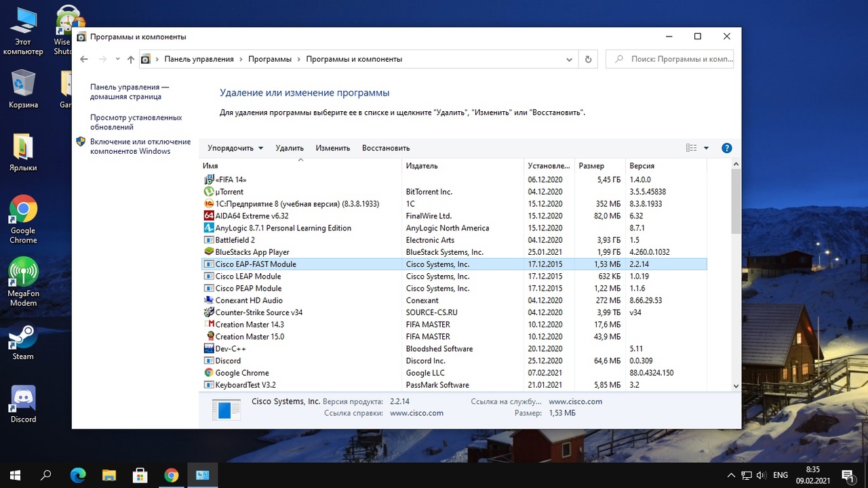Screen dimensions: 868x488
Task: Open Microsoft Edge from the taskbar
Action: [x=77, y=475]
